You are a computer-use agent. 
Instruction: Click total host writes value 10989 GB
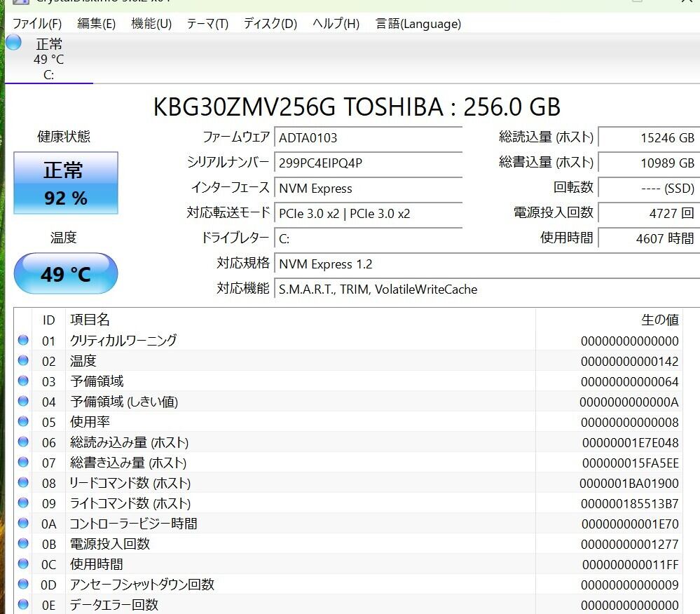click(649, 163)
